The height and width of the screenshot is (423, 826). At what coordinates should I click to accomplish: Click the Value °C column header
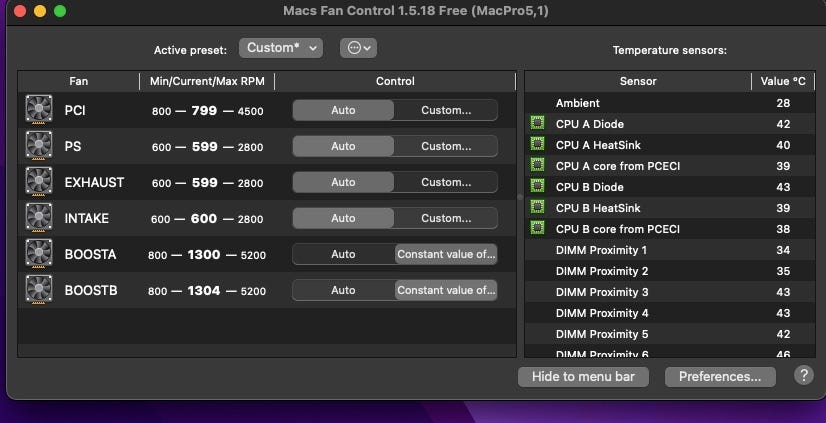(783, 81)
